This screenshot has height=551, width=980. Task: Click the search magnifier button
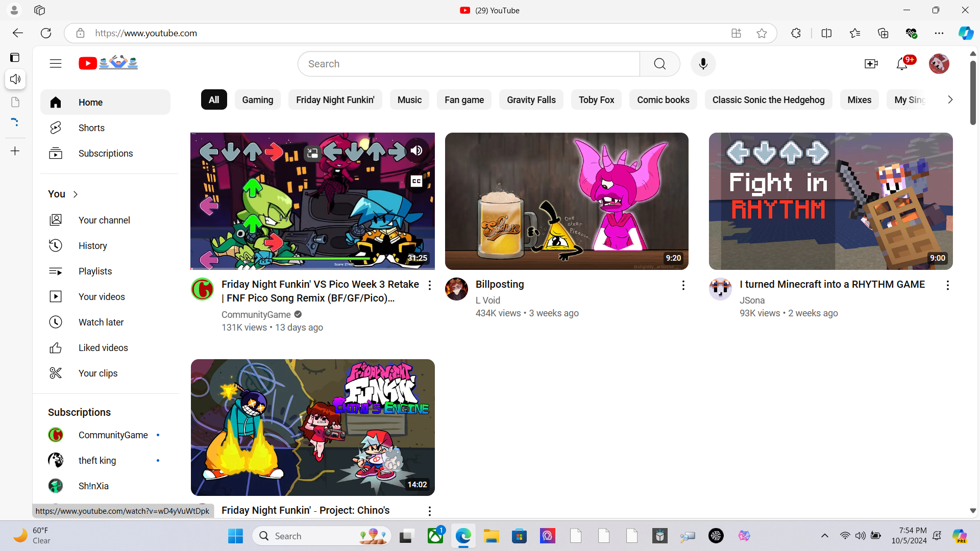(x=659, y=64)
